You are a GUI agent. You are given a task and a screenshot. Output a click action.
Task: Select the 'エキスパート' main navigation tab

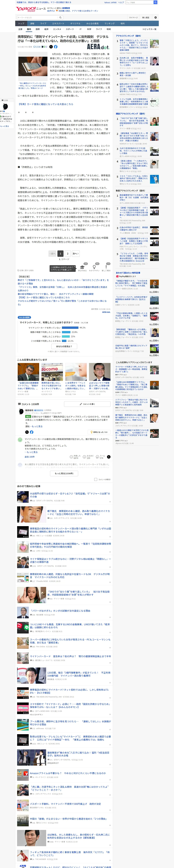[x=58, y=24]
